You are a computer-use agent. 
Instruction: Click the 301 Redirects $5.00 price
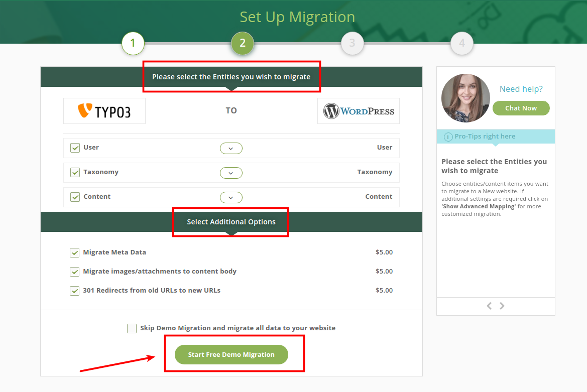pos(384,291)
